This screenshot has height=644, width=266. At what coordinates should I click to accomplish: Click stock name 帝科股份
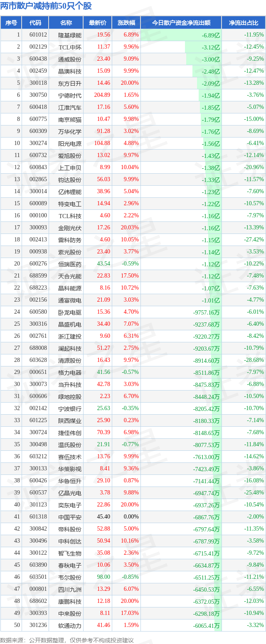point(70,529)
